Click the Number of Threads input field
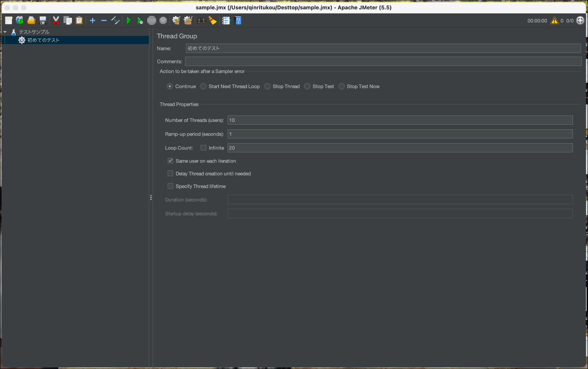588x369 pixels. pos(400,120)
